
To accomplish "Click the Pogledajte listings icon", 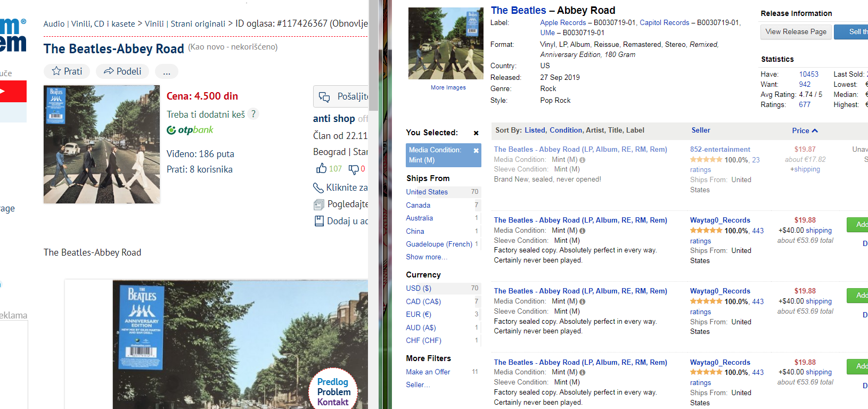I will pos(319,204).
